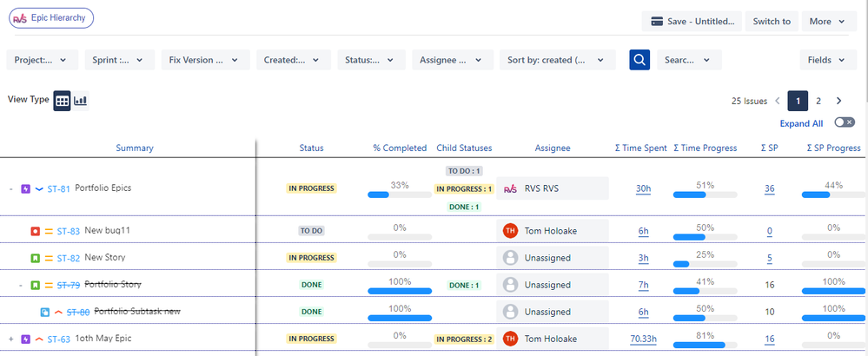
Task: Expand the ST-63 1oth May Epic row
Action: [x=11, y=339]
